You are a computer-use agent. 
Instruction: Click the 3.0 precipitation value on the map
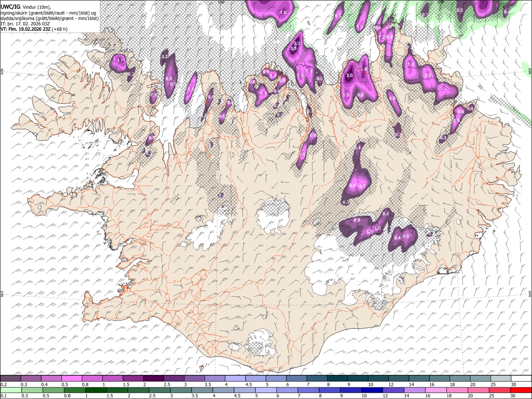click(349, 75)
